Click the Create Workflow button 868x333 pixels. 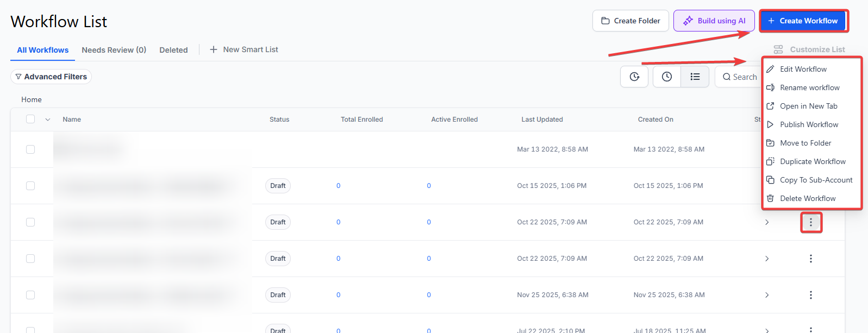point(803,21)
